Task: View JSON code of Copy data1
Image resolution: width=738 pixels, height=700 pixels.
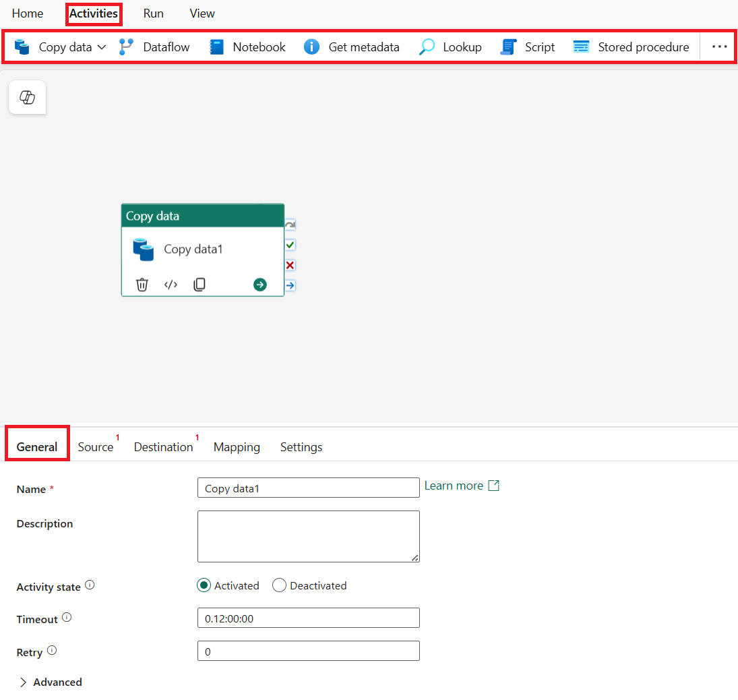Action: [x=171, y=284]
